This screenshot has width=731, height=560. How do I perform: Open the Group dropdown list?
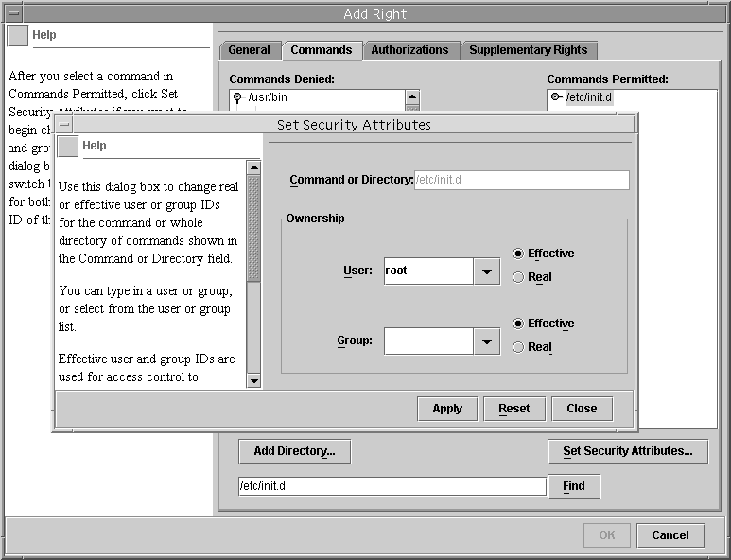[486, 341]
